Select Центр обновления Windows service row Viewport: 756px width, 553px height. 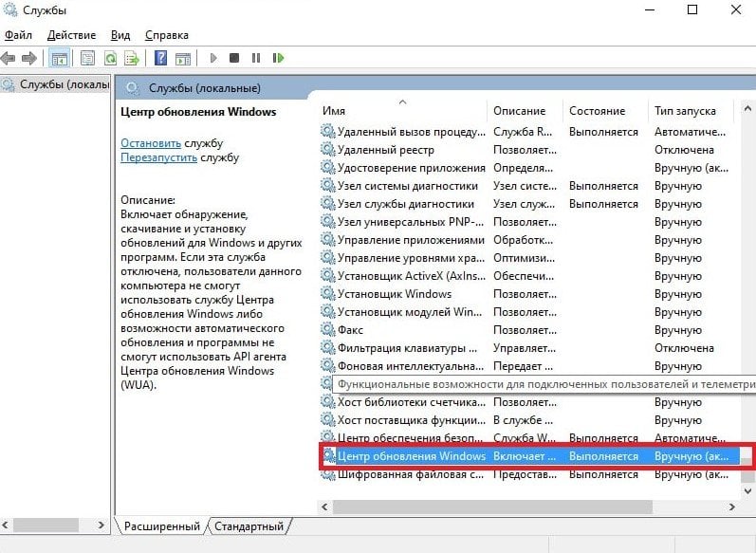529,456
